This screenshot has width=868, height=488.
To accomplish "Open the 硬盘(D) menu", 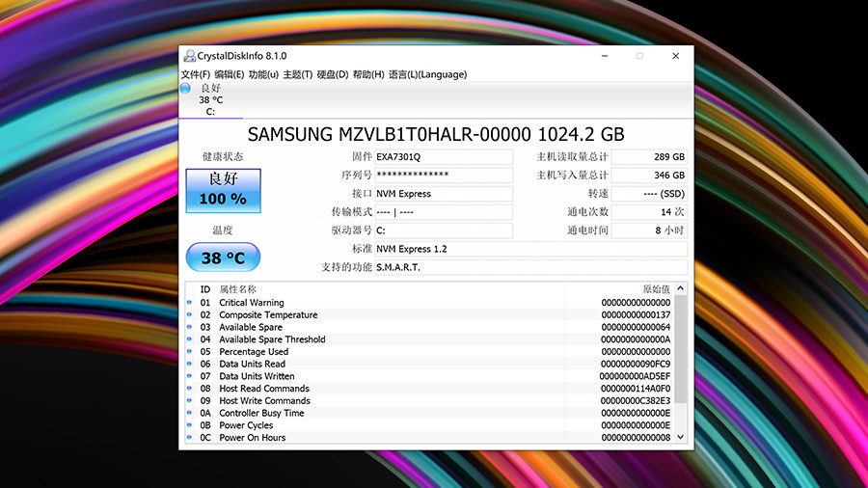I will pos(333,74).
